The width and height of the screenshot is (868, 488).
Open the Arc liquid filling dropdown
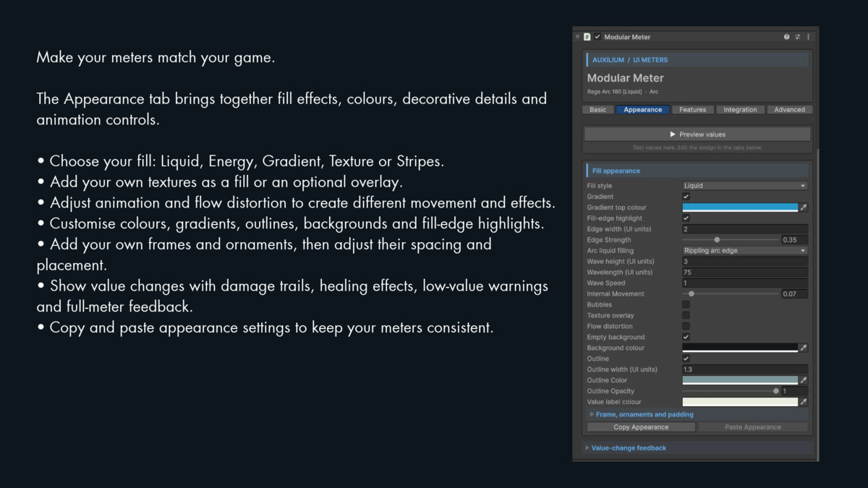tap(745, 251)
